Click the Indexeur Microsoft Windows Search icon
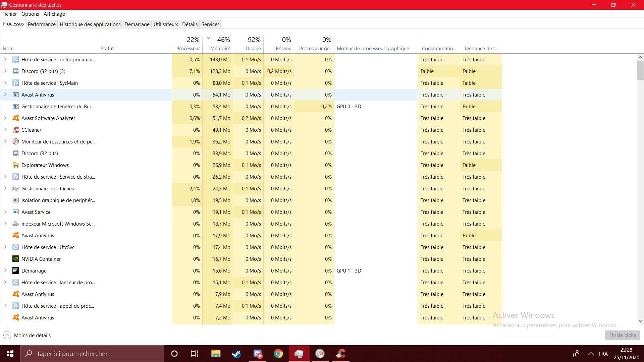The width and height of the screenshot is (644, 362). 16,224
